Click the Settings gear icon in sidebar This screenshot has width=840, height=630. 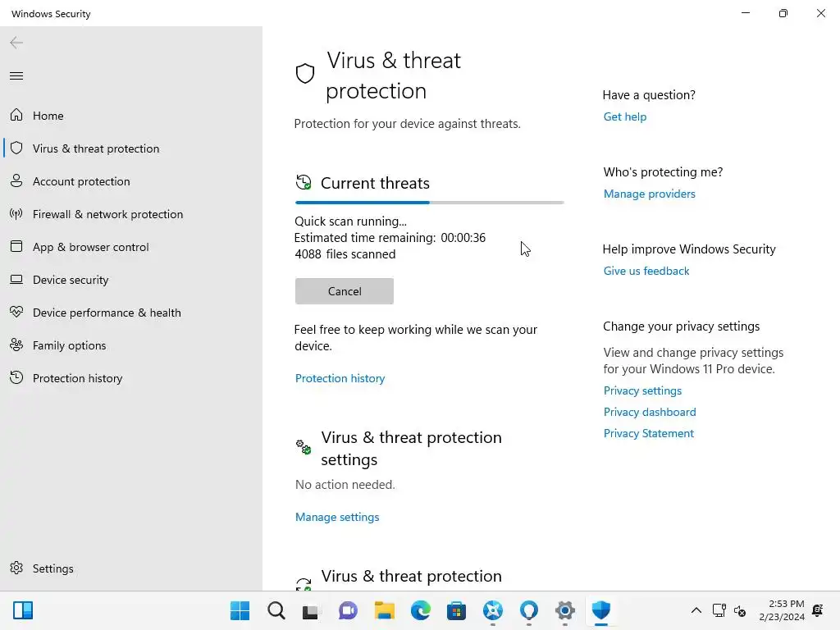(16, 568)
